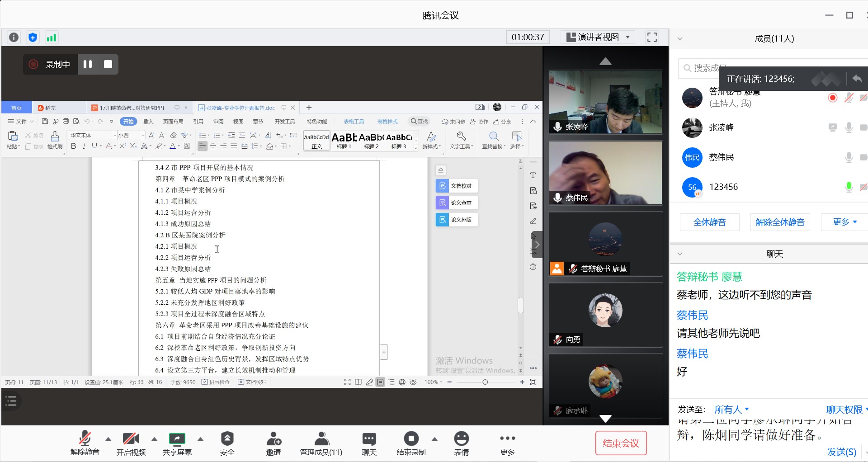Image resolution: width=868 pixels, height=462 pixels.
Task: Click 结束录制 stop recording button
Action: point(411,443)
